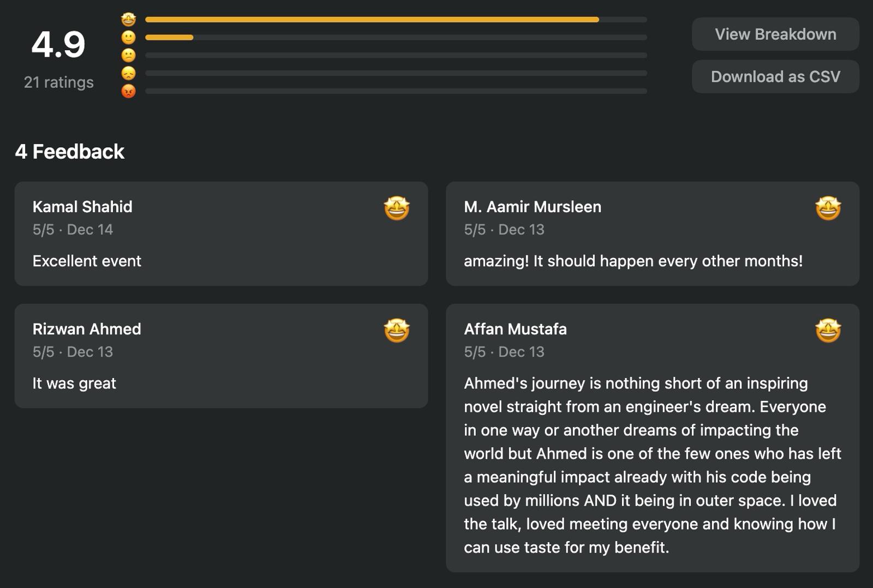Viewport: 873px width, 588px height.
Task: Click star-struck emoji on Kamal Shahid's card
Action: [x=397, y=208]
